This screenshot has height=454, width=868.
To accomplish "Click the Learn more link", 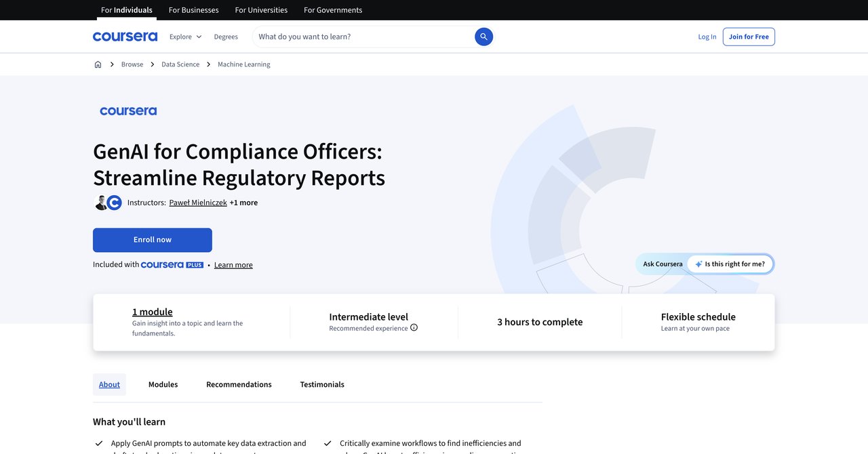I will coord(233,265).
